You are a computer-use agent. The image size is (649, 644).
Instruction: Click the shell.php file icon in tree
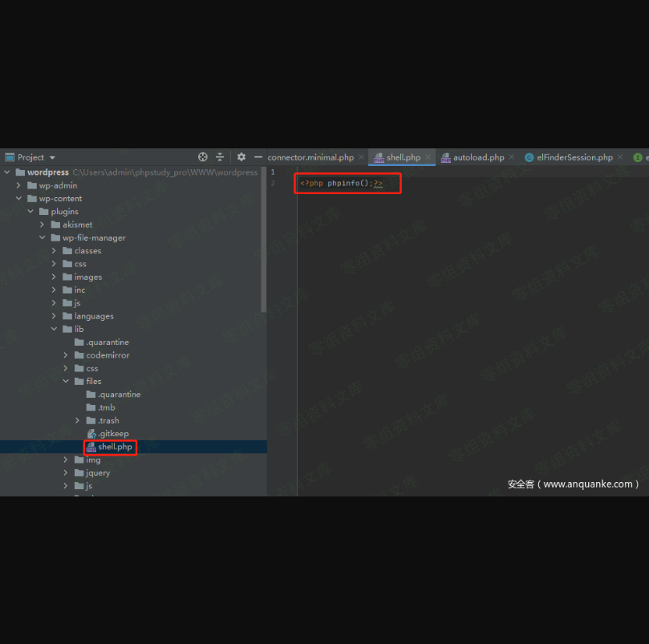[91, 447]
